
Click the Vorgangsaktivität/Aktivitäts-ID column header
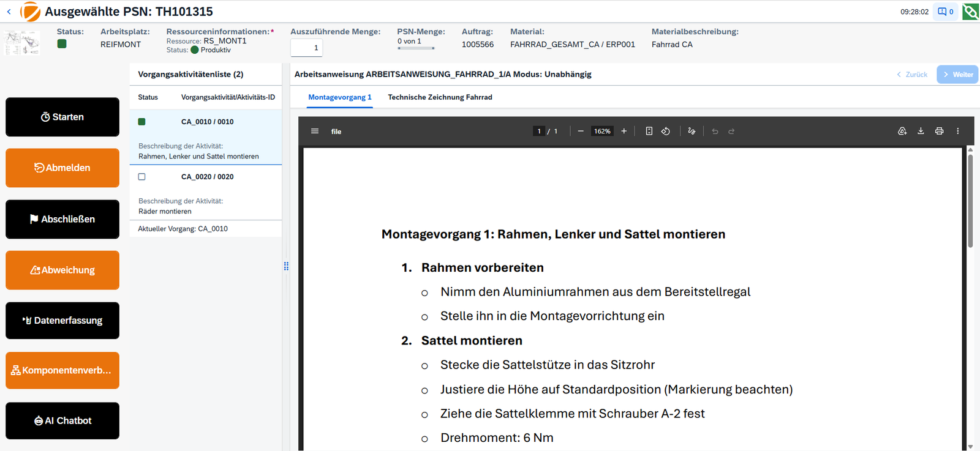[x=228, y=97]
